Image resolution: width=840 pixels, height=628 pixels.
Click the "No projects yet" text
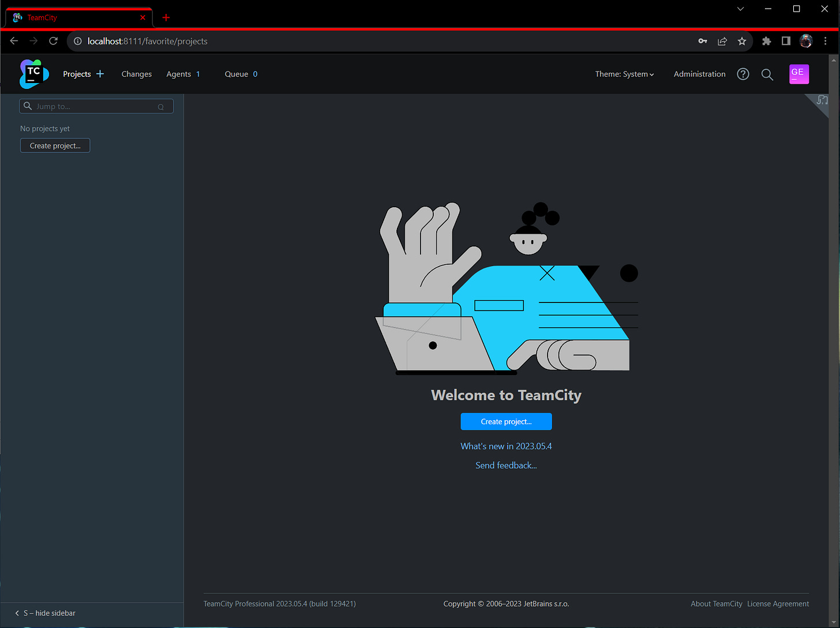point(45,129)
